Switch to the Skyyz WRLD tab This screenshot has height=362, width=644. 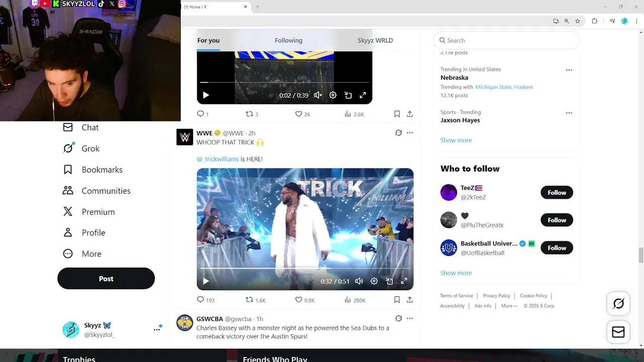[x=375, y=40]
